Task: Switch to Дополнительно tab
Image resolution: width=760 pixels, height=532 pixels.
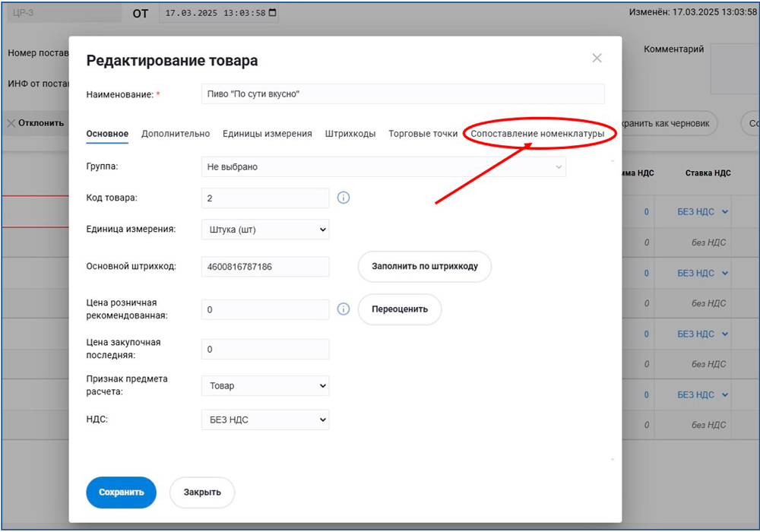Action: pyautogui.click(x=176, y=134)
